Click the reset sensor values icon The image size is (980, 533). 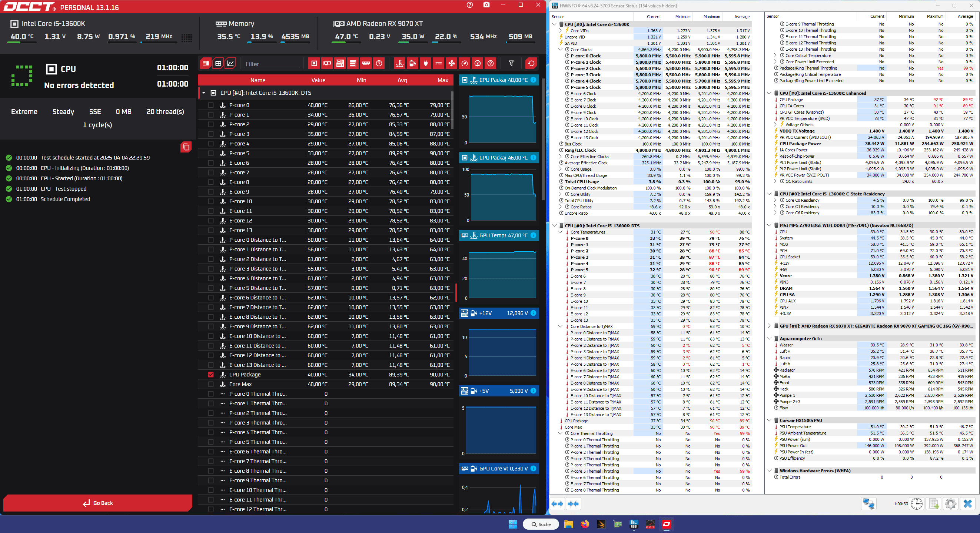click(531, 64)
